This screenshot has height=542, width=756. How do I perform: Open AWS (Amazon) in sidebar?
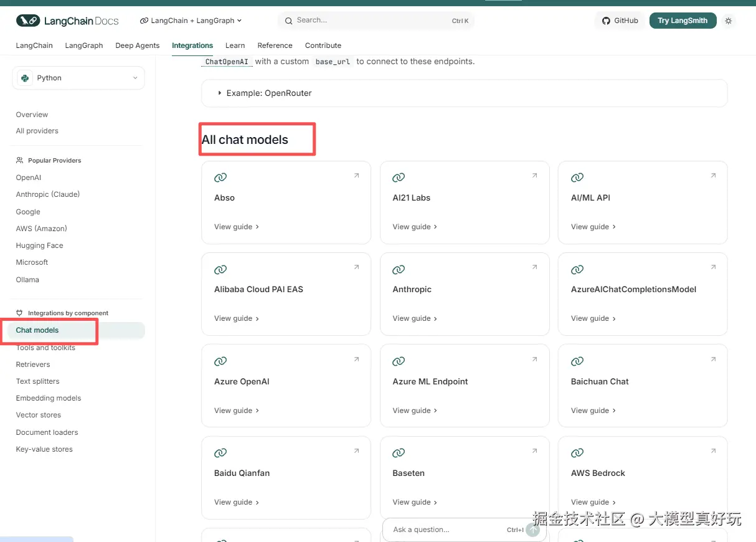click(x=41, y=229)
